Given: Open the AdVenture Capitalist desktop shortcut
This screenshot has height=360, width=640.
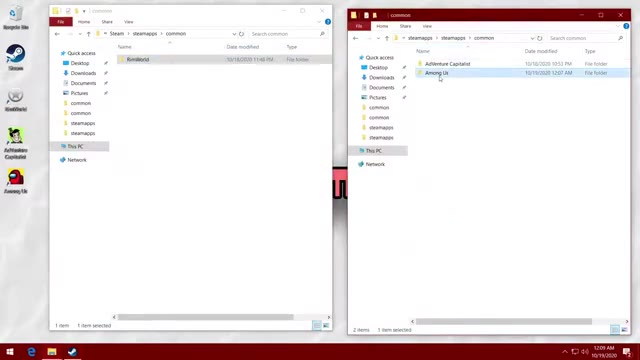Looking at the screenshot, I should (x=16, y=143).
